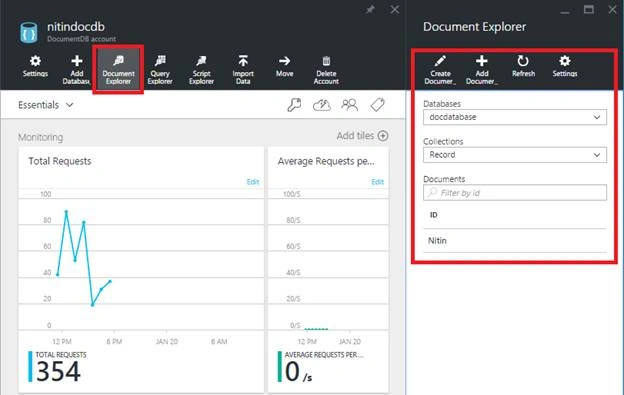Open the Average Requests per second tile
Screen dimensions: 624x395
(x=328, y=269)
